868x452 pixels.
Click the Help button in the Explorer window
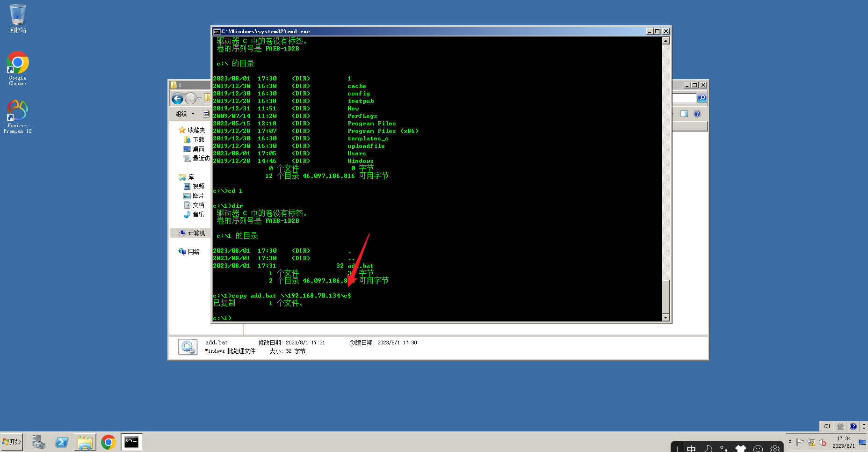point(697,113)
